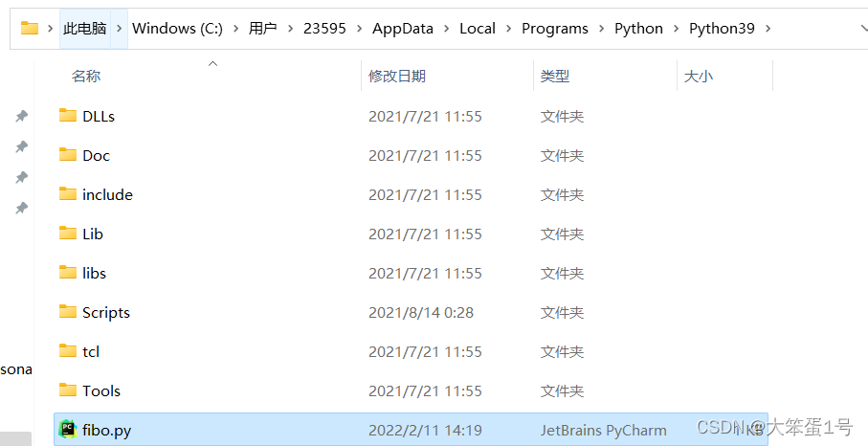Select the Tools folder name
Screen dimensions: 868x446
click(x=101, y=391)
